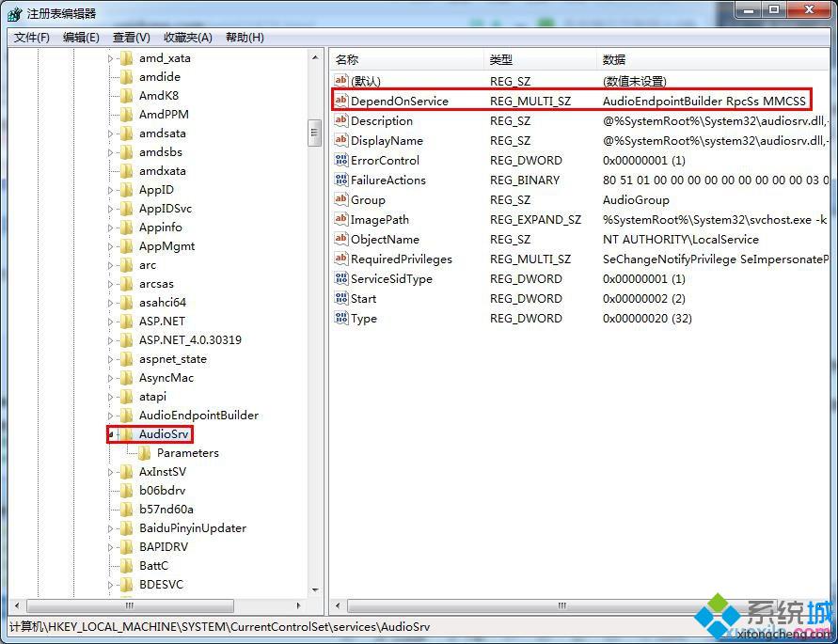Select the Appinfo key
The height and width of the screenshot is (644, 838).
pos(160,228)
